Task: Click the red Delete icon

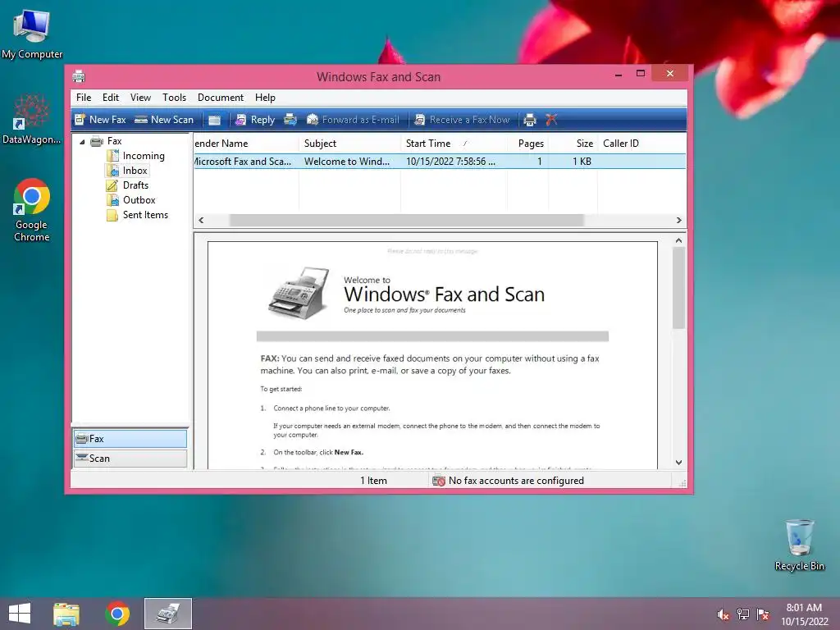Action: (551, 120)
